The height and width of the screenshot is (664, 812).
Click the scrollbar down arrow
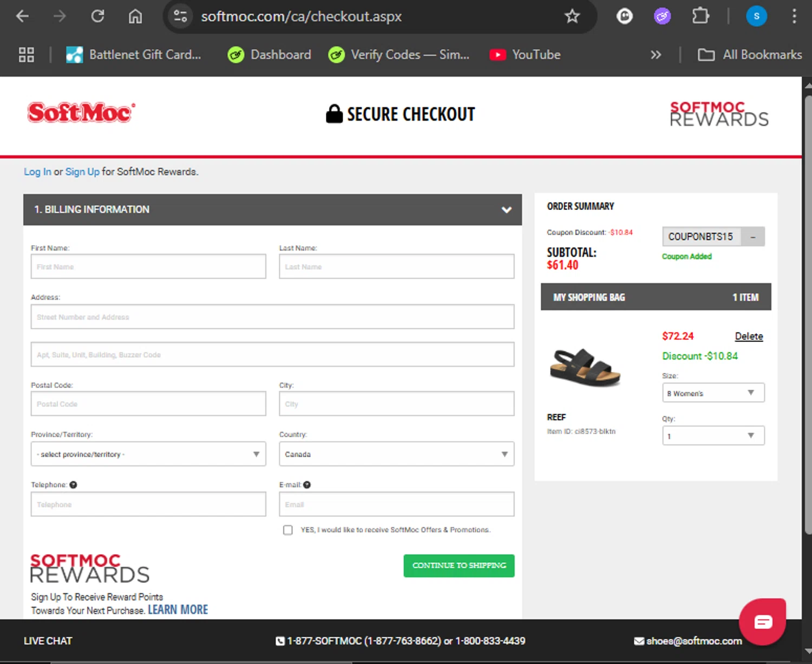[808, 651]
